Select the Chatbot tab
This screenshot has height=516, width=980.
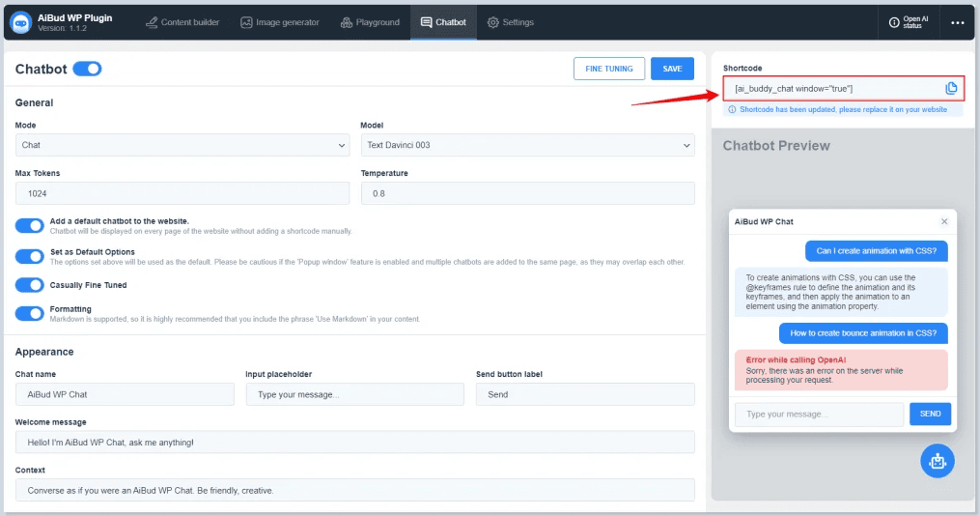pos(443,22)
